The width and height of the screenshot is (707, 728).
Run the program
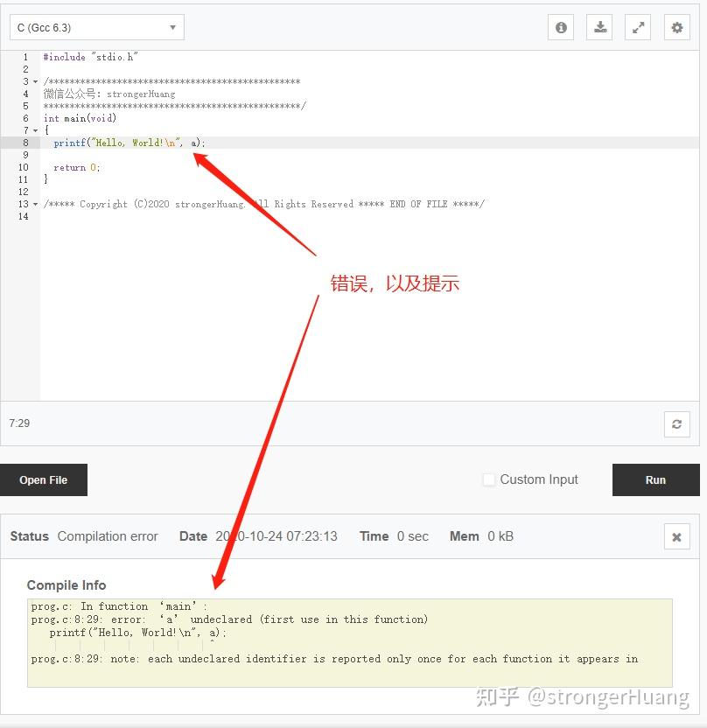click(x=656, y=479)
